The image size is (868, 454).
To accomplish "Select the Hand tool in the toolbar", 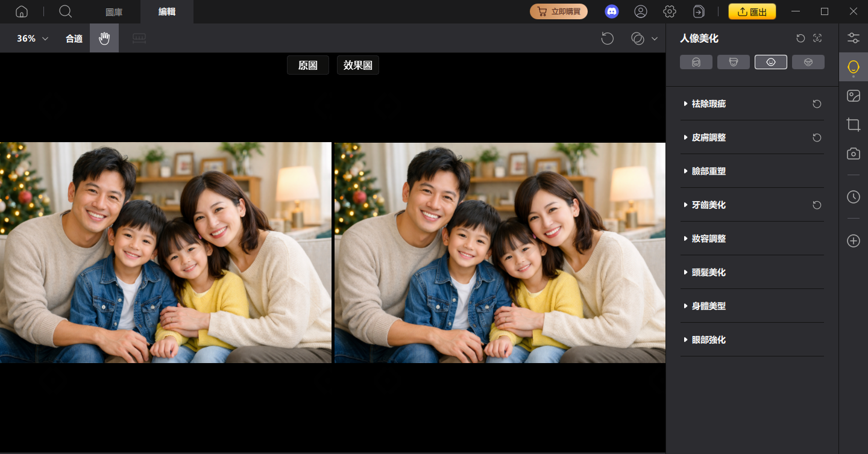I will pos(104,38).
